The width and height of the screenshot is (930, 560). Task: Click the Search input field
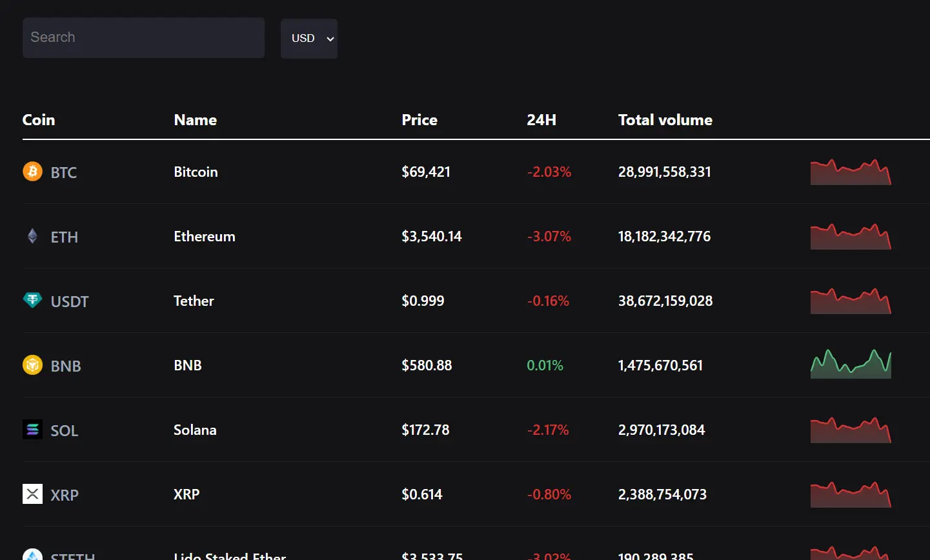click(143, 37)
